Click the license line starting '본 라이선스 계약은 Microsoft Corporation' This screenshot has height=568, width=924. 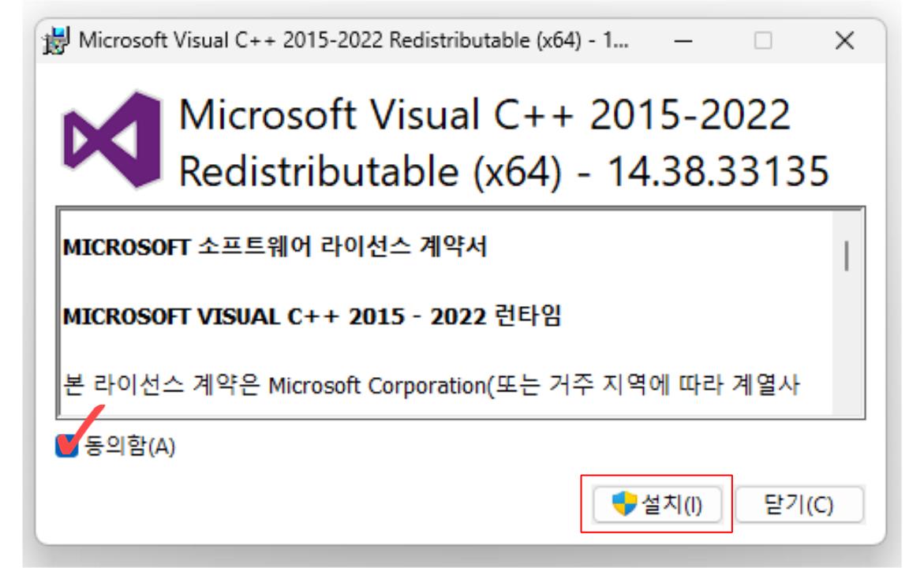coord(431,385)
